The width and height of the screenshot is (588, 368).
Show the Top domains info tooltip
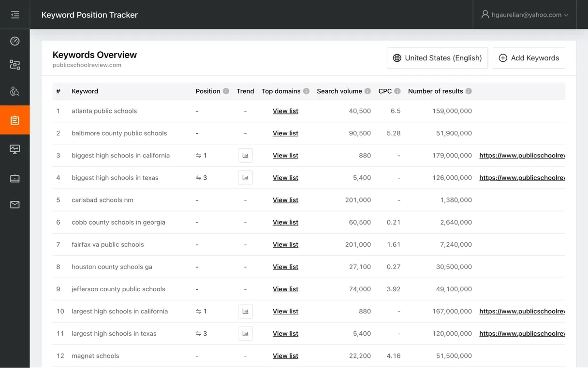point(306,91)
